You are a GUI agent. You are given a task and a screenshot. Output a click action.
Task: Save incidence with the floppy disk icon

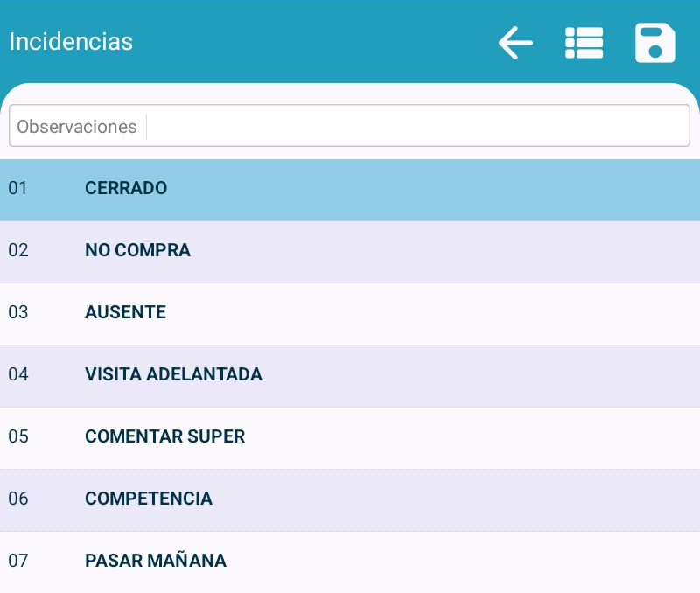pyautogui.click(x=654, y=43)
